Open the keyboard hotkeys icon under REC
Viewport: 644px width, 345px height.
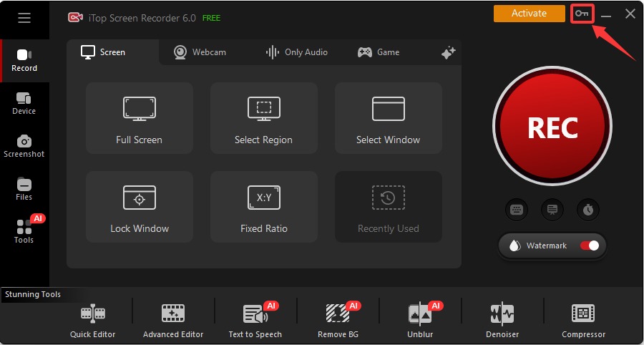pyautogui.click(x=517, y=210)
